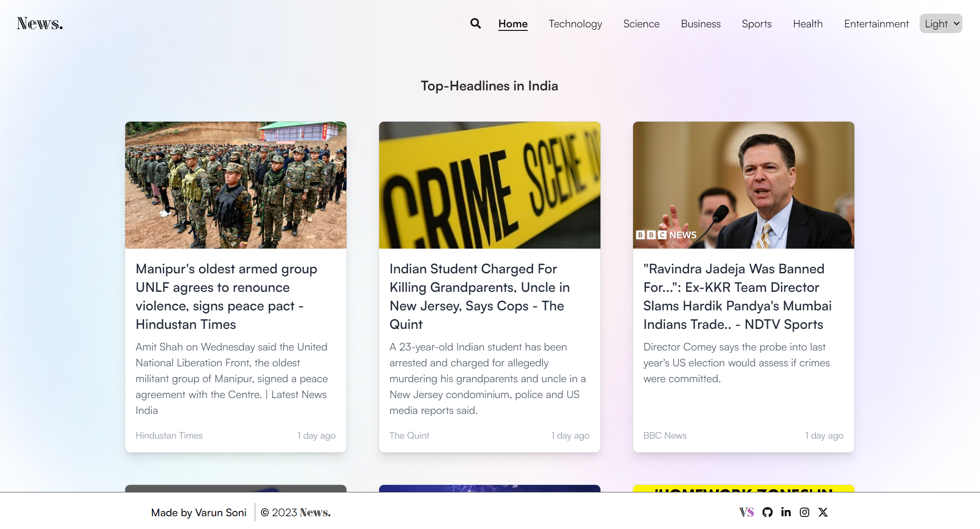The image size is (980, 529).
Task: Go to the Home tab
Action: point(513,24)
